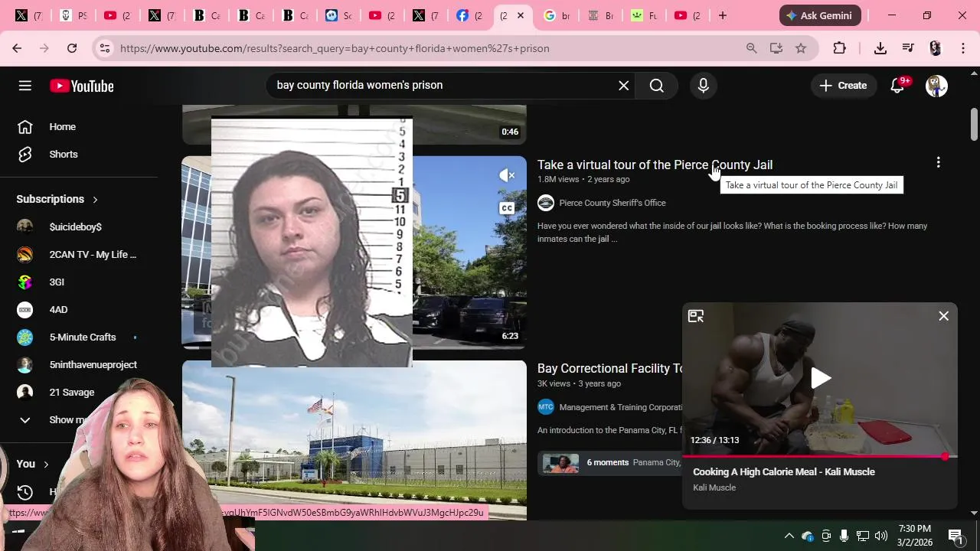Click the Create button
This screenshot has height=551, width=980.
tap(843, 86)
